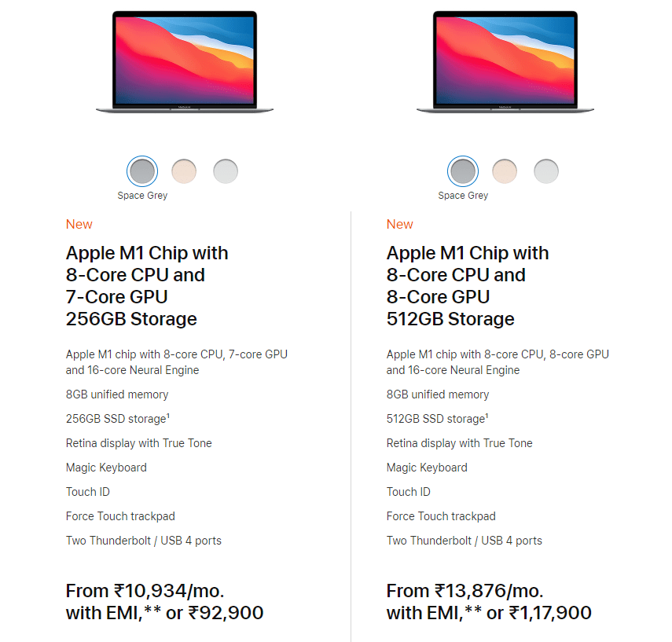Open the 8-Core GPU 512GB Storage heading

468,286
